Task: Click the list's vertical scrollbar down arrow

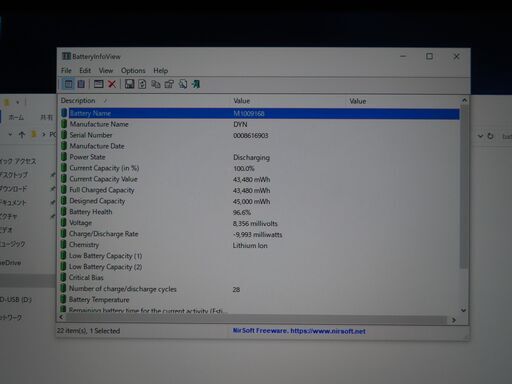Action: coord(463,310)
